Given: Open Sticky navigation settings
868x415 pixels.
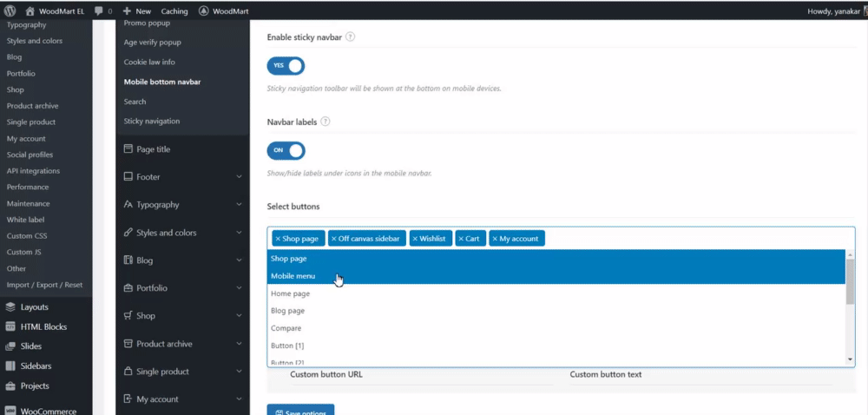Looking at the screenshot, I should point(152,122).
